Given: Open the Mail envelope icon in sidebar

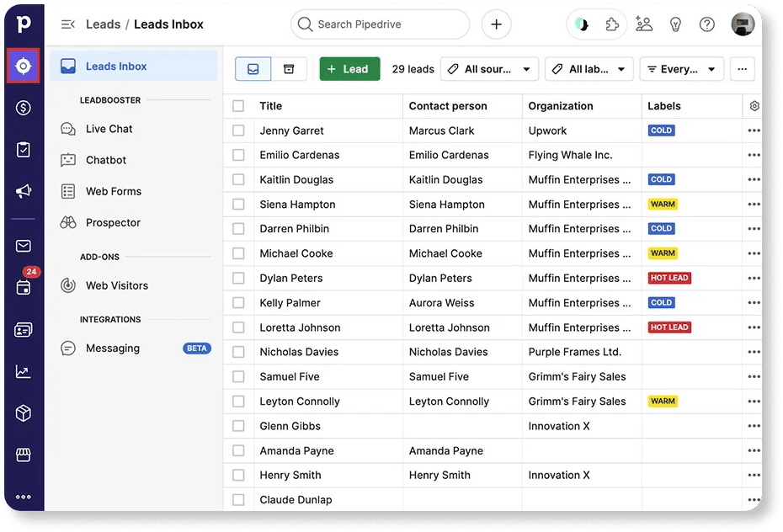Looking at the screenshot, I should coord(23,246).
